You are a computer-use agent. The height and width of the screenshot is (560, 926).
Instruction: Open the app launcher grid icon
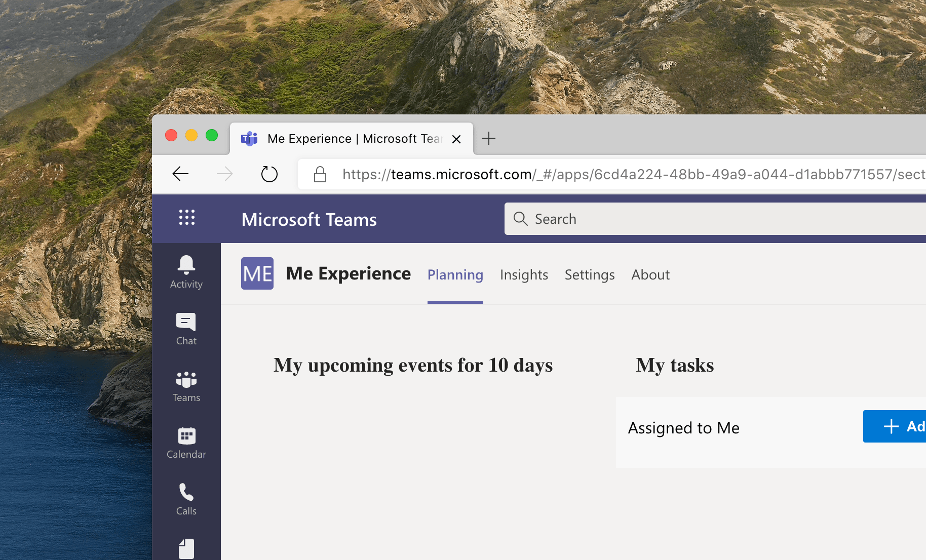coord(187,218)
